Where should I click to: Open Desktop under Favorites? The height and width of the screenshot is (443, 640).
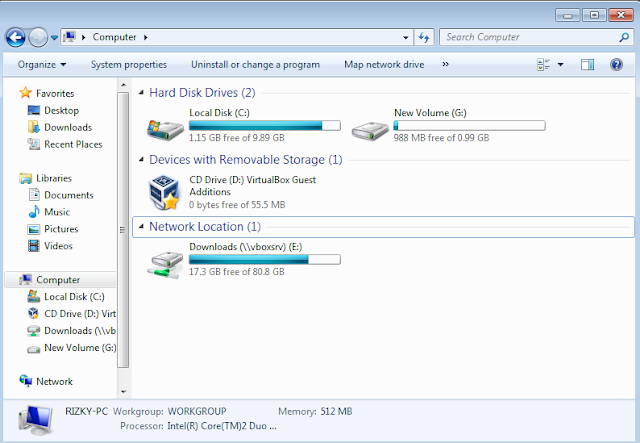click(x=61, y=110)
